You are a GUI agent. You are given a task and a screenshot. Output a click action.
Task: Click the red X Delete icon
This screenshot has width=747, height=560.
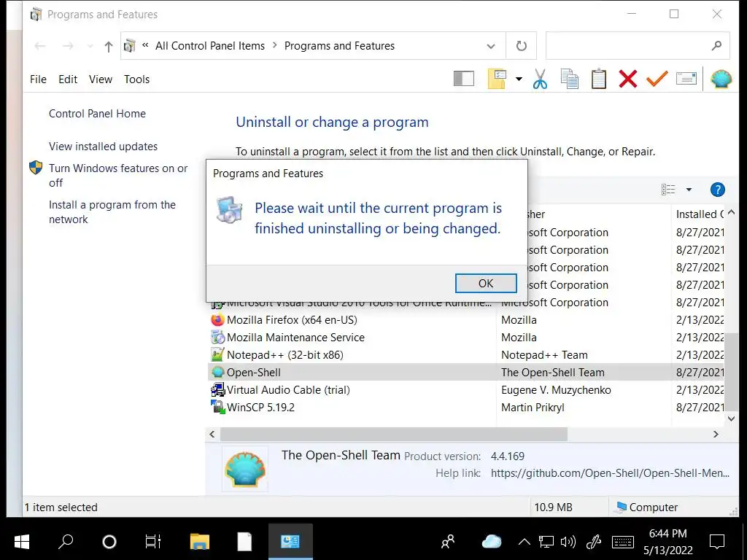pyautogui.click(x=628, y=79)
